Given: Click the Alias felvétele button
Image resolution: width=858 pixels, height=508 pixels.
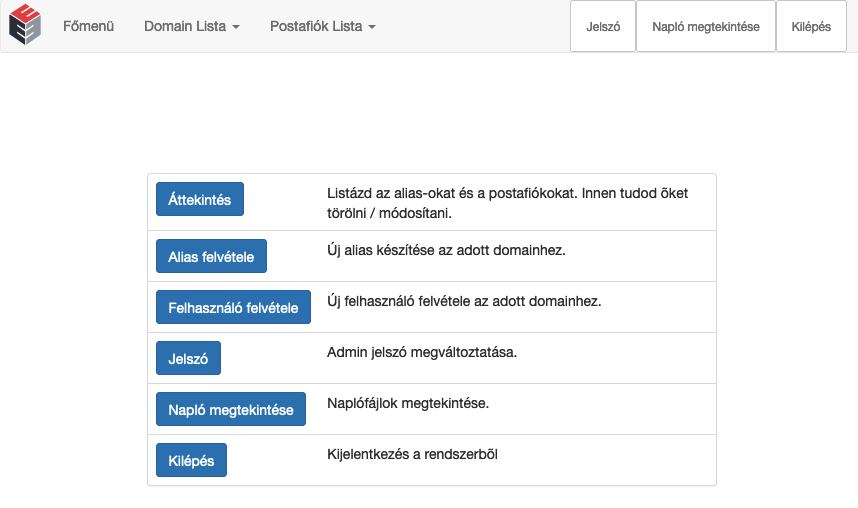Looking at the screenshot, I should (211, 256).
